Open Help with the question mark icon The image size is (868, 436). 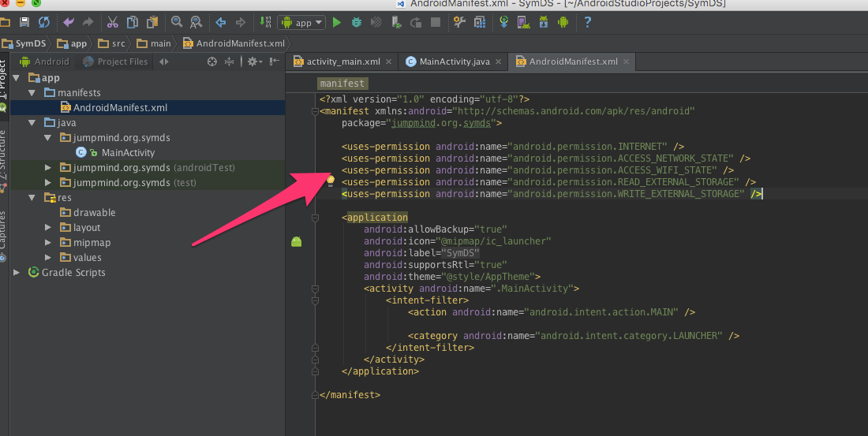(x=587, y=22)
